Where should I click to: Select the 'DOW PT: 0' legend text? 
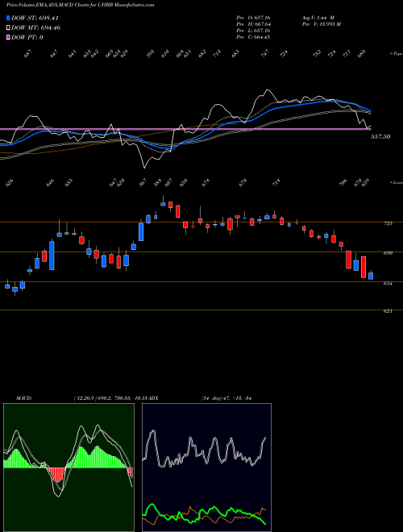pyautogui.click(x=27, y=37)
